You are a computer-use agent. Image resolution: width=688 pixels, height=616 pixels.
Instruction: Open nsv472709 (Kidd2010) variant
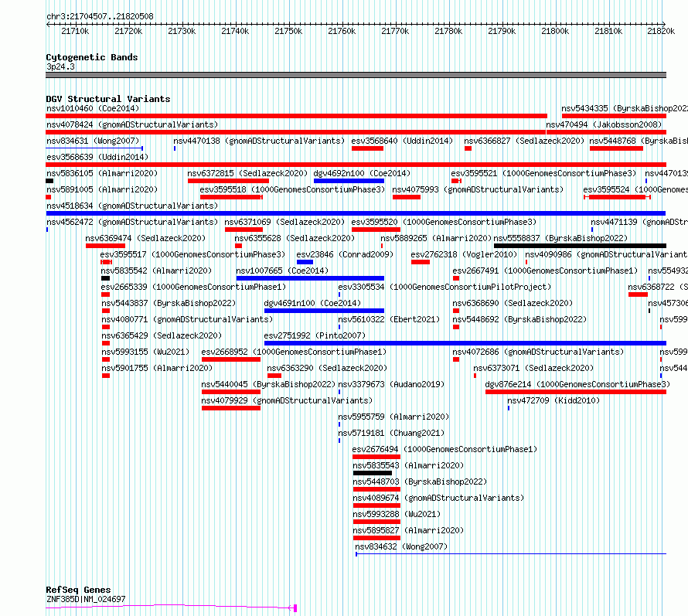click(x=553, y=400)
